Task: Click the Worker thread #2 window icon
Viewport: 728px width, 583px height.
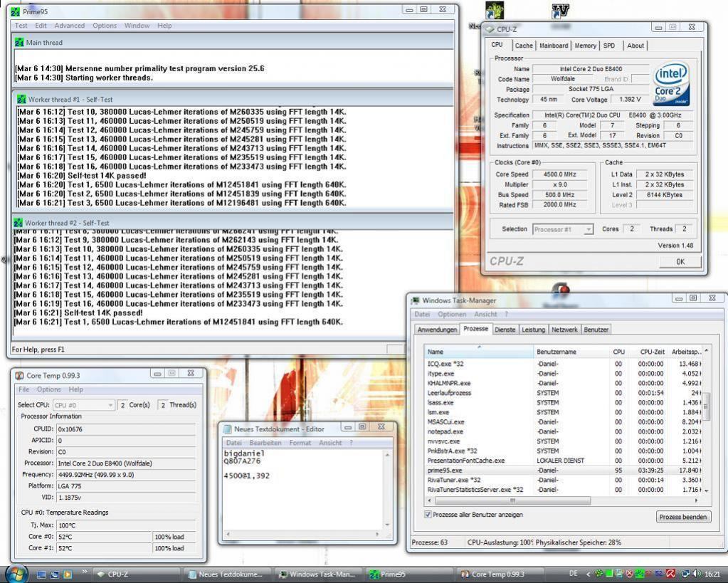Action: pyautogui.click(x=18, y=223)
